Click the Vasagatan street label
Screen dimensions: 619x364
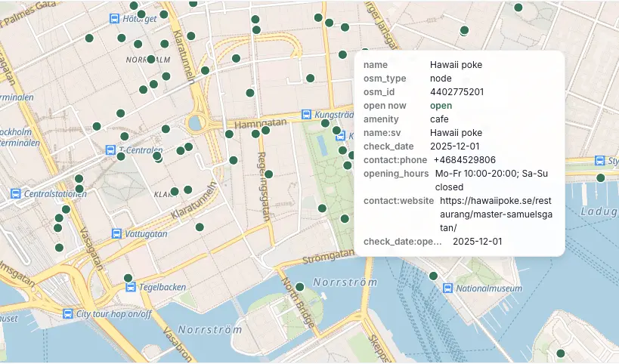91,249
